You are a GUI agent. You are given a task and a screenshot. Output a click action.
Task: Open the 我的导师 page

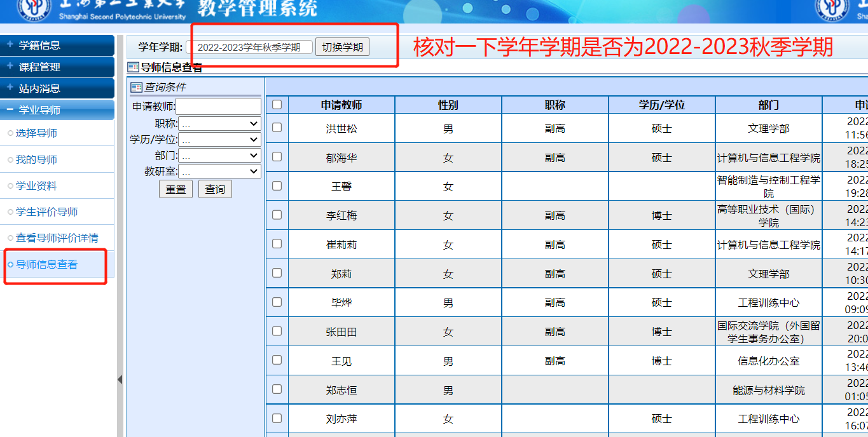[36, 160]
